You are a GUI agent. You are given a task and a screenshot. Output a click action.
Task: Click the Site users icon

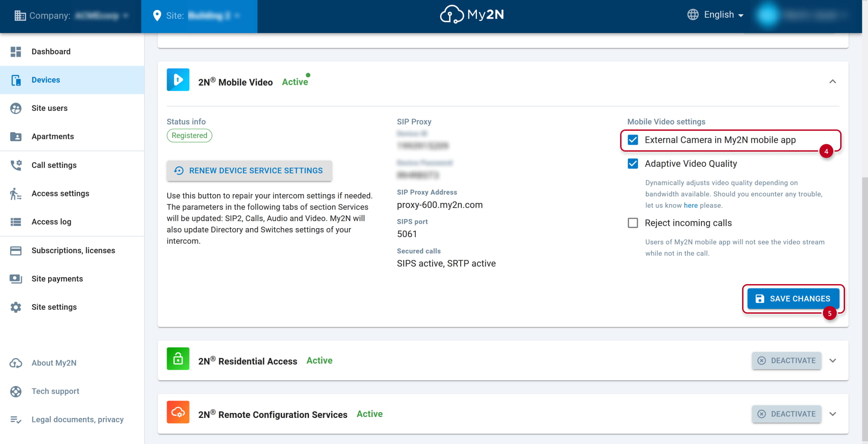pyautogui.click(x=16, y=108)
